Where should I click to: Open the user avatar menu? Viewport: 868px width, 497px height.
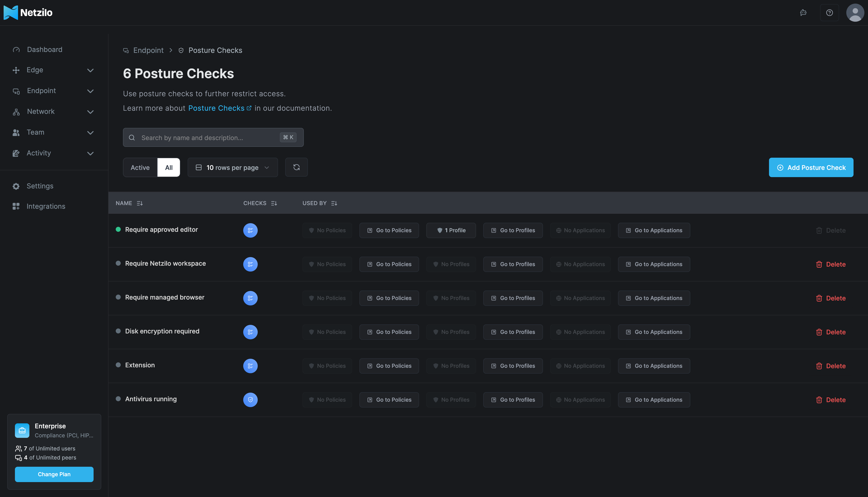[855, 13]
